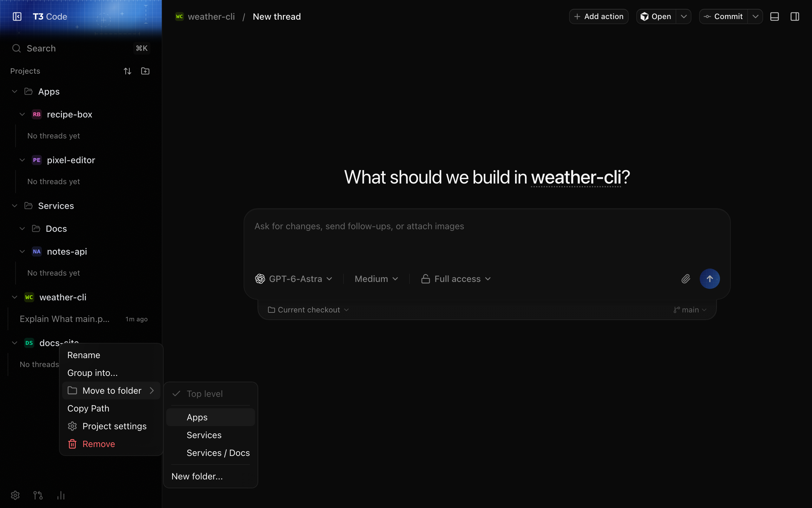Choose Rename in context menu

(111, 355)
